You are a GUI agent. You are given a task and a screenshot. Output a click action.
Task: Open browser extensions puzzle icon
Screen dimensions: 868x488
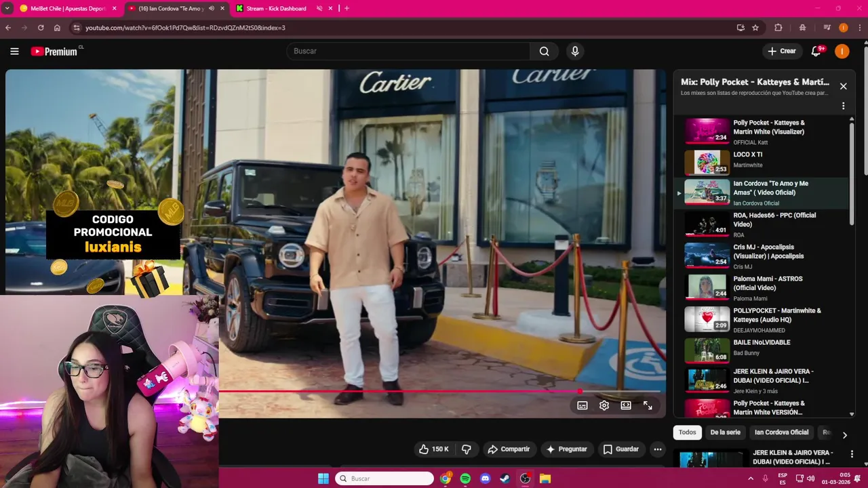[778, 28]
